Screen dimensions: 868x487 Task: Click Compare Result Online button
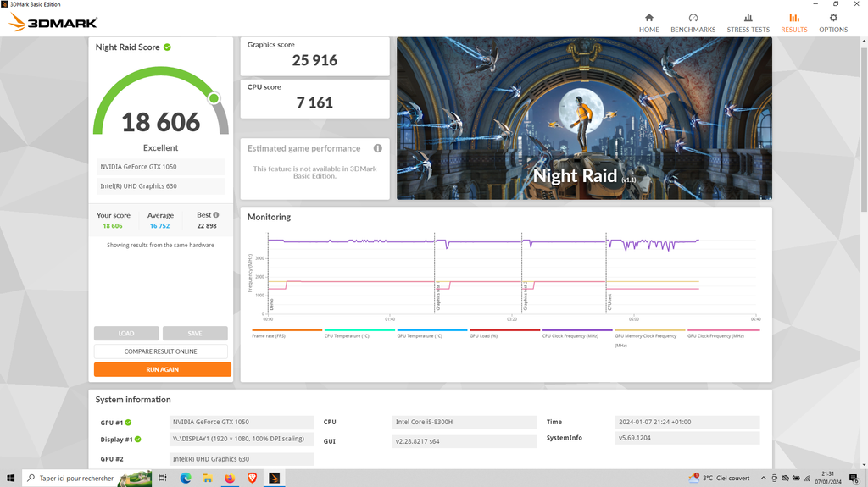[161, 351]
